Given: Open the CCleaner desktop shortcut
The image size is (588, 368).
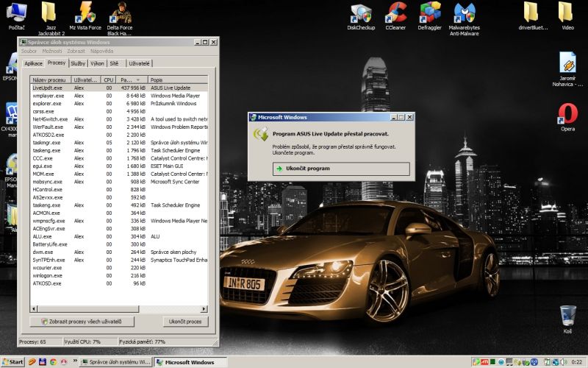Looking at the screenshot, I should [398, 13].
